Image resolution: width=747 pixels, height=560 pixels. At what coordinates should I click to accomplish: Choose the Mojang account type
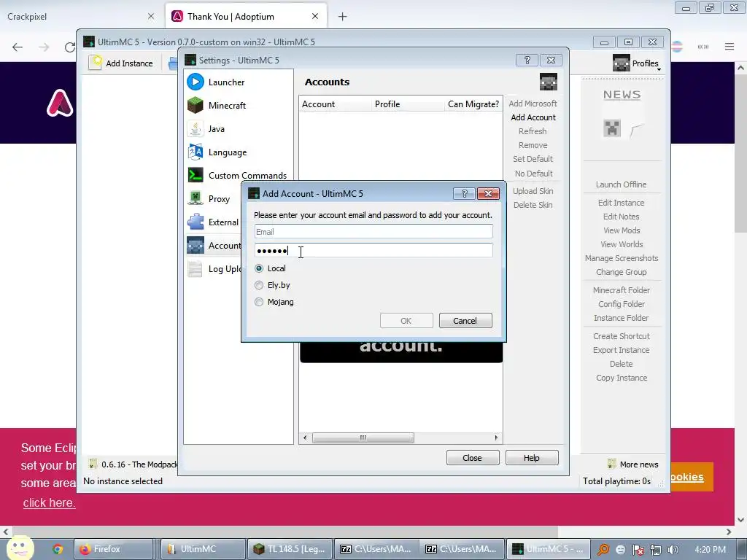click(x=259, y=302)
